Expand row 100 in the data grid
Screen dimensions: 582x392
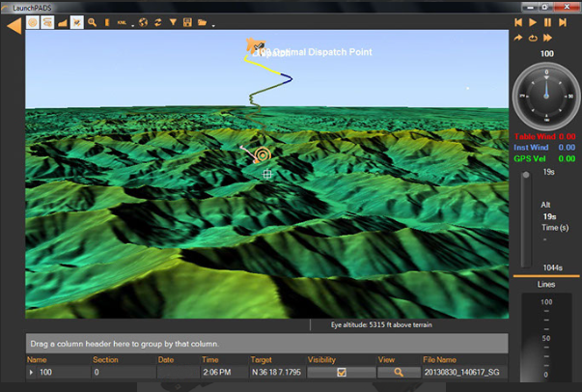(x=31, y=372)
